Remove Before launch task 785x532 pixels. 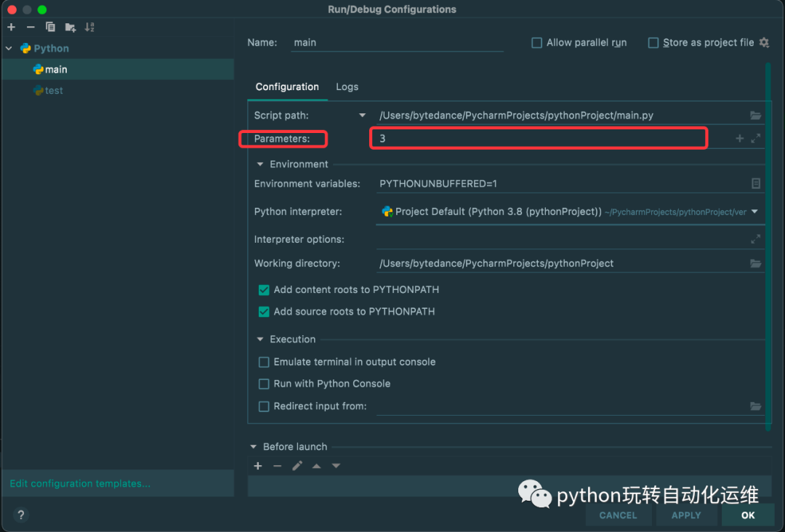pyautogui.click(x=278, y=466)
